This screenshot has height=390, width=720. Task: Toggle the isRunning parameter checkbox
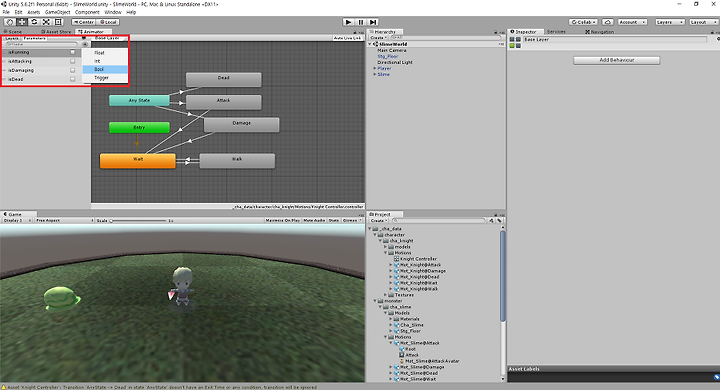pos(73,52)
